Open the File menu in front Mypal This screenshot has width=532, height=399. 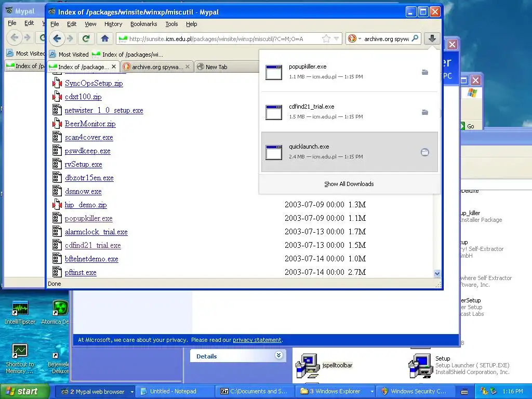click(55, 24)
